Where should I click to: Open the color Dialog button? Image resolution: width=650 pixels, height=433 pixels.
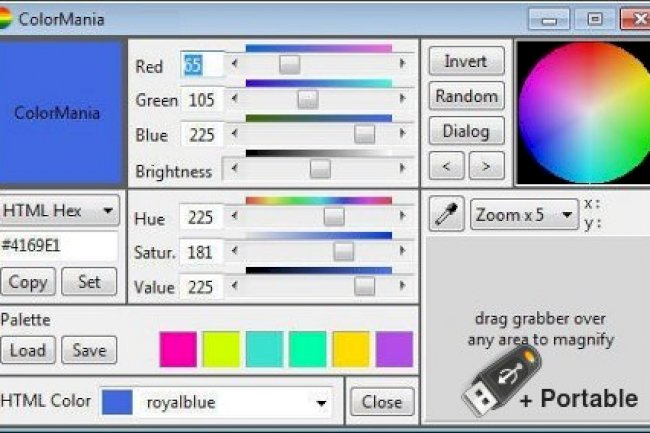tap(464, 131)
